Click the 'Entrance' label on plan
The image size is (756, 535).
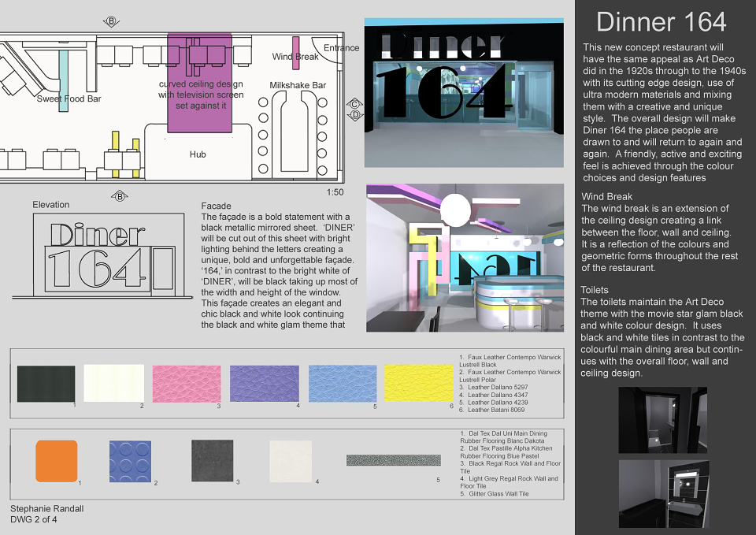[341, 48]
